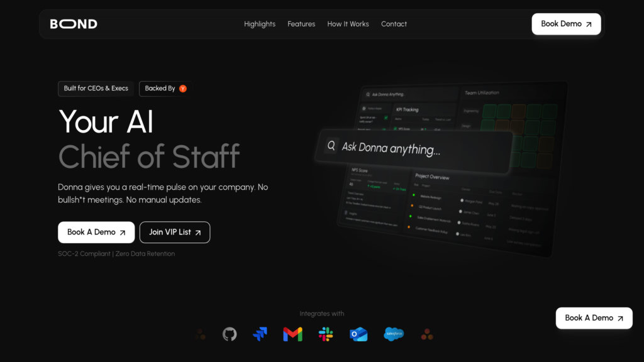Click the Slack integration icon
644x362 pixels.
[326, 334]
